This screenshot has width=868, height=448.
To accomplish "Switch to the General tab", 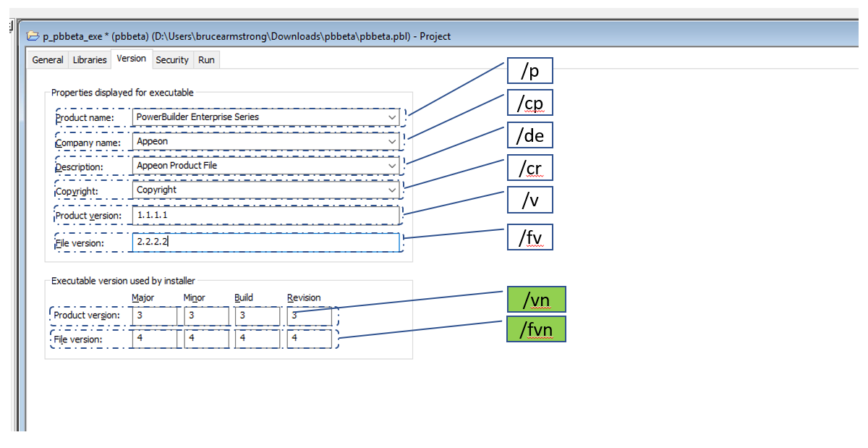I will [48, 60].
